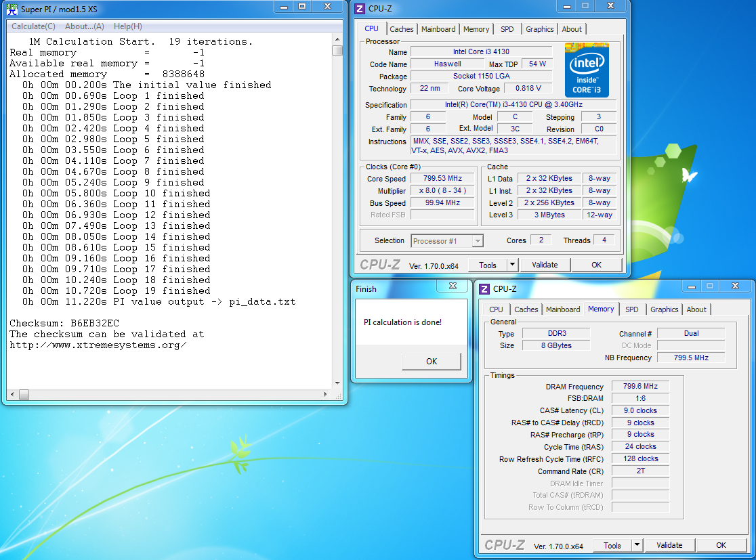Click the DRAM Frequency value 799.6 MHz
The height and width of the screenshot is (560, 756).
(640, 386)
